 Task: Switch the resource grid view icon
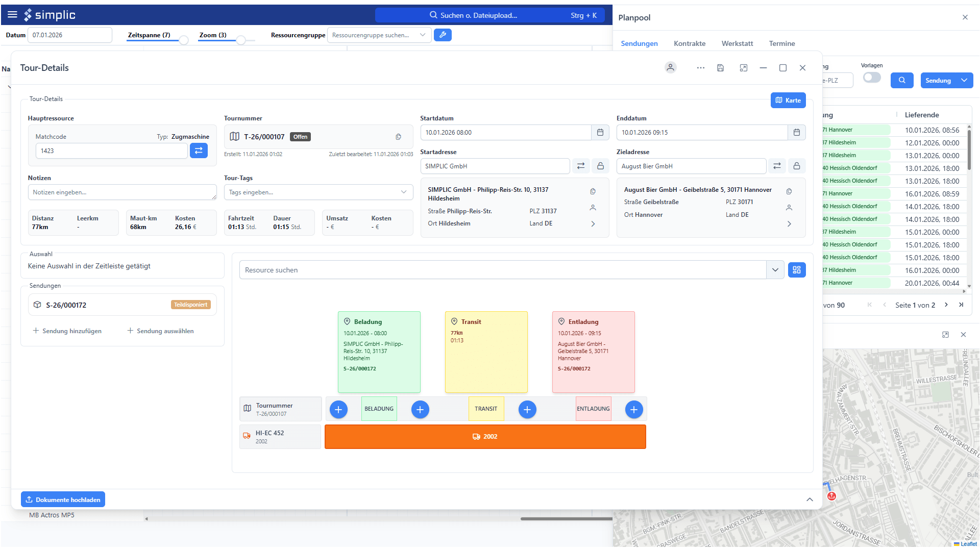(796, 270)
